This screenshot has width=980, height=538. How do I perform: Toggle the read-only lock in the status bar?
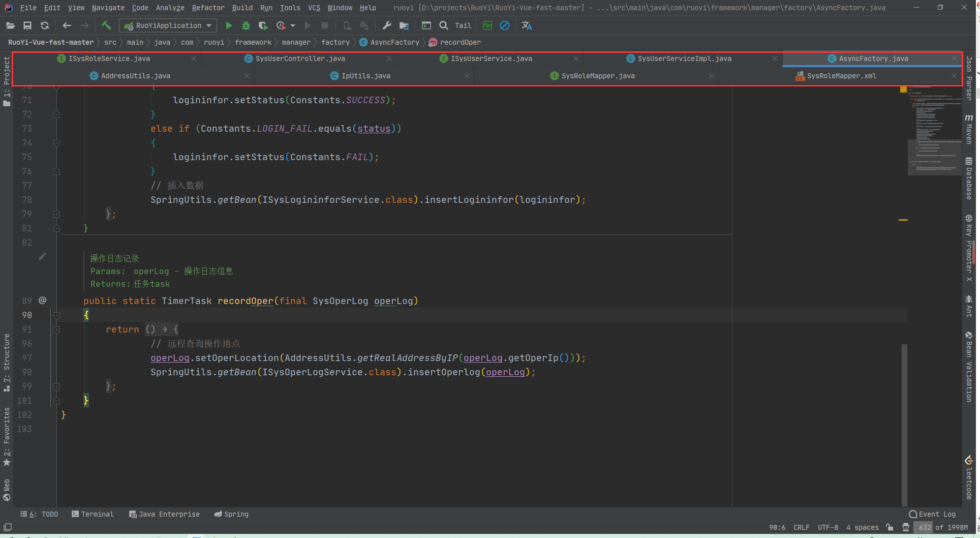click(x=890, y=527)
